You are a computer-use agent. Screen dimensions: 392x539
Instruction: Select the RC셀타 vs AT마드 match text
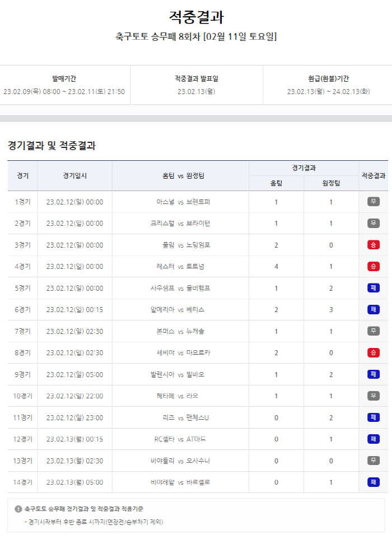[180, 439]
